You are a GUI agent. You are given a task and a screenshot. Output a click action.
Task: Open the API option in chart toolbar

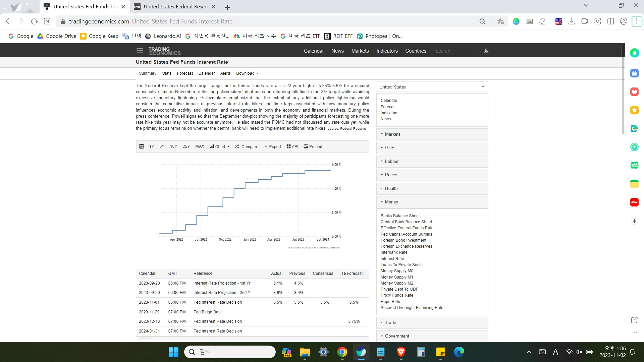coord(292,146)
